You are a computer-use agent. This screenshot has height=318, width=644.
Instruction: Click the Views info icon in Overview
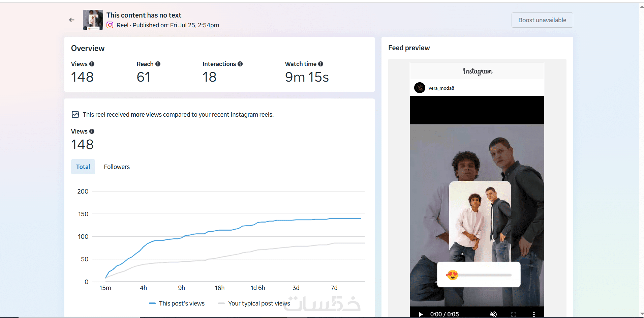click(92, 64)
